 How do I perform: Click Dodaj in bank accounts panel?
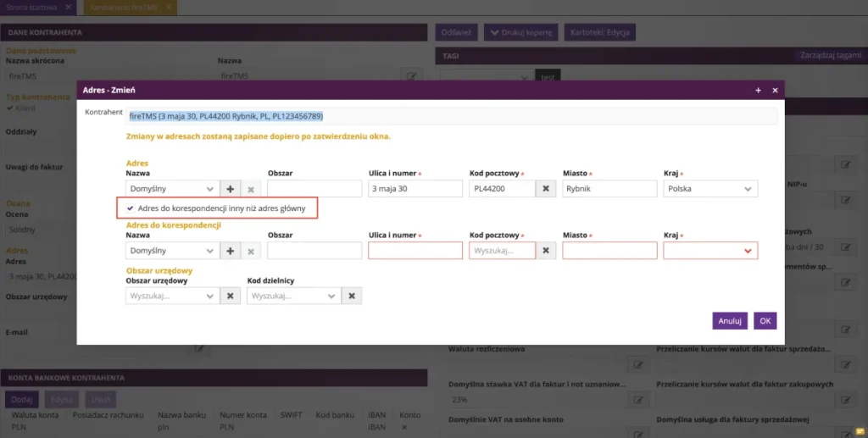point(21,399)
